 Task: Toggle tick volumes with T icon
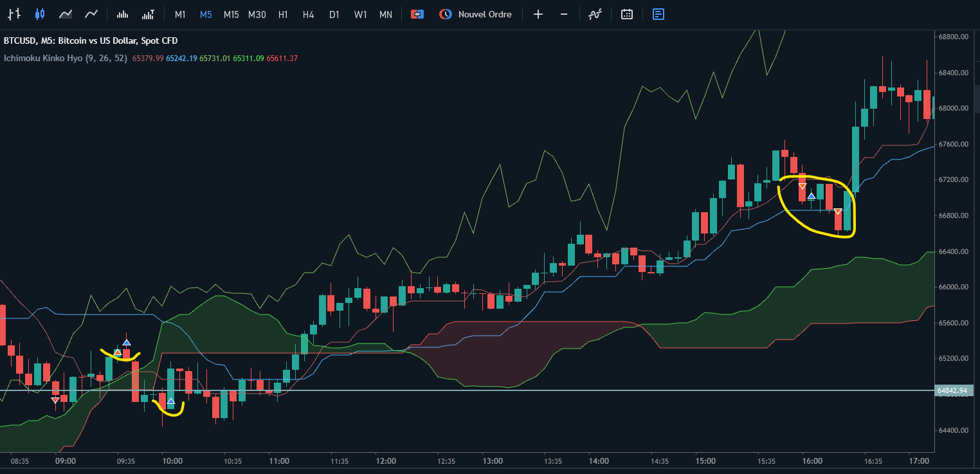(x=148, y=14)
